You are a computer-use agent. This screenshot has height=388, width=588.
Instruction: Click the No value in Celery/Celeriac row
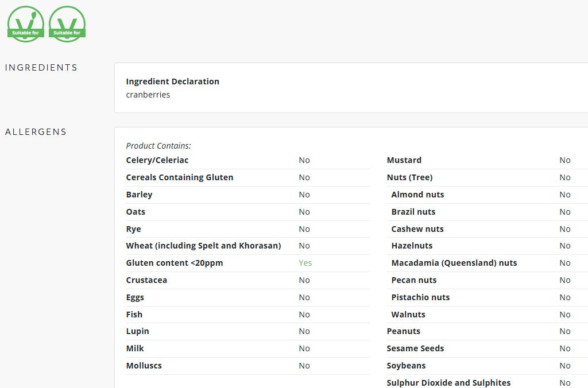point(304,160)
